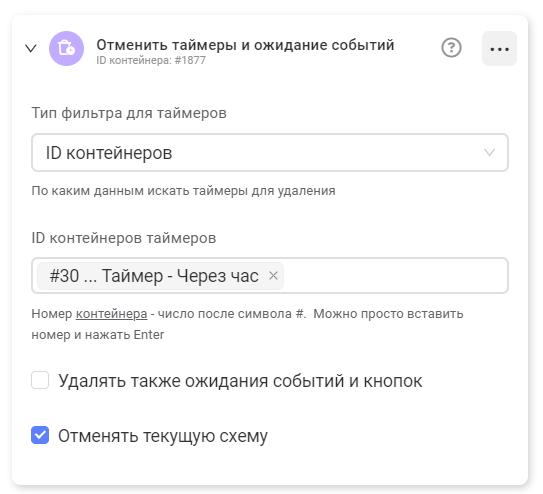This screenshot has width=543, height=494.
Task: Click the "ID контейнеров таймеров" label
Action: [124, 238]
